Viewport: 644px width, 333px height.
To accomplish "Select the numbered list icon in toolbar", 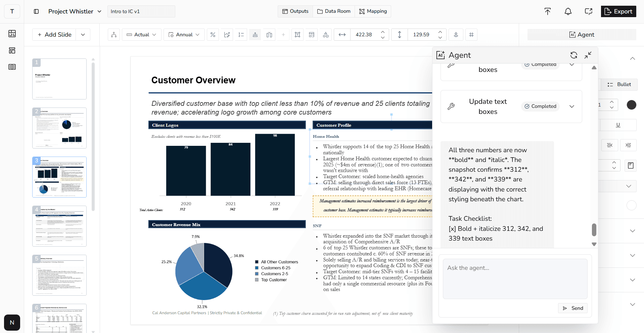I will click(241, 35).
